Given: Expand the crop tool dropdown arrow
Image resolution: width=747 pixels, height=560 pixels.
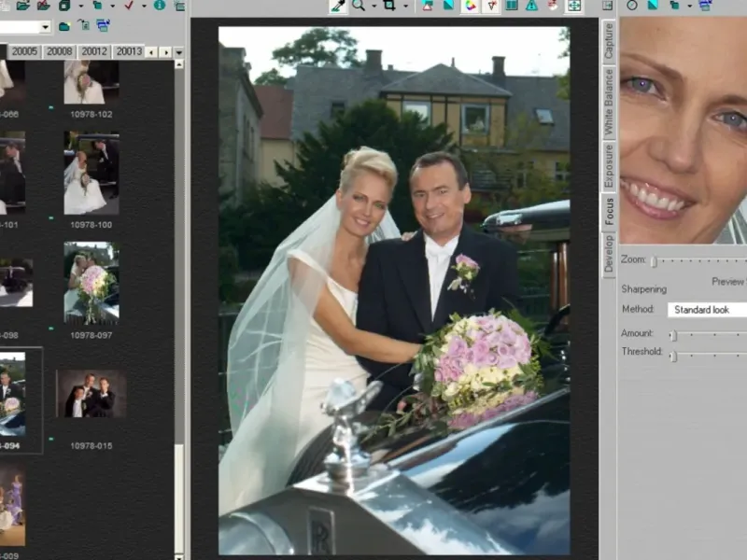Looking at the screenshot, I should 405,7.
